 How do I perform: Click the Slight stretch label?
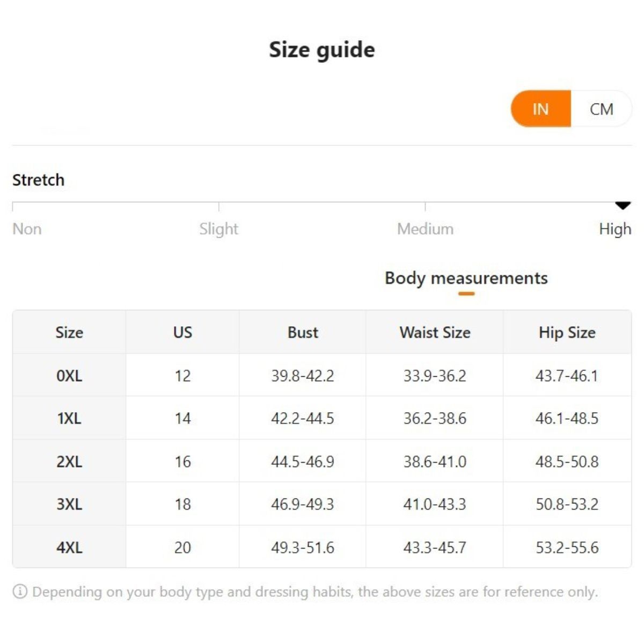[x=218, y=229]
